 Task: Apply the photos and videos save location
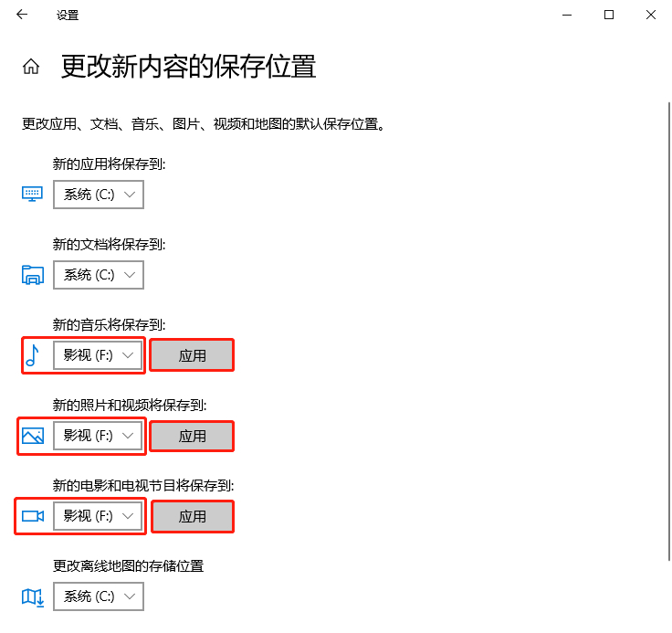(x=192, y=436)
